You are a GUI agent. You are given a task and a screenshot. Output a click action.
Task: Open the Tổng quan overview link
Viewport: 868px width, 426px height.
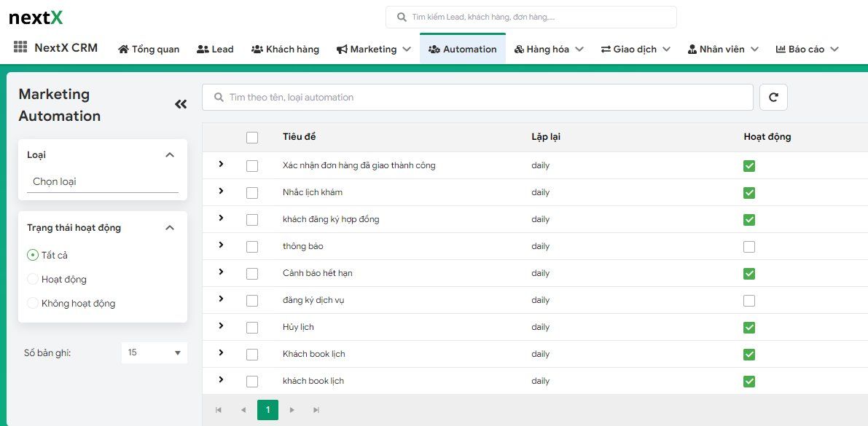click(149, 49)
